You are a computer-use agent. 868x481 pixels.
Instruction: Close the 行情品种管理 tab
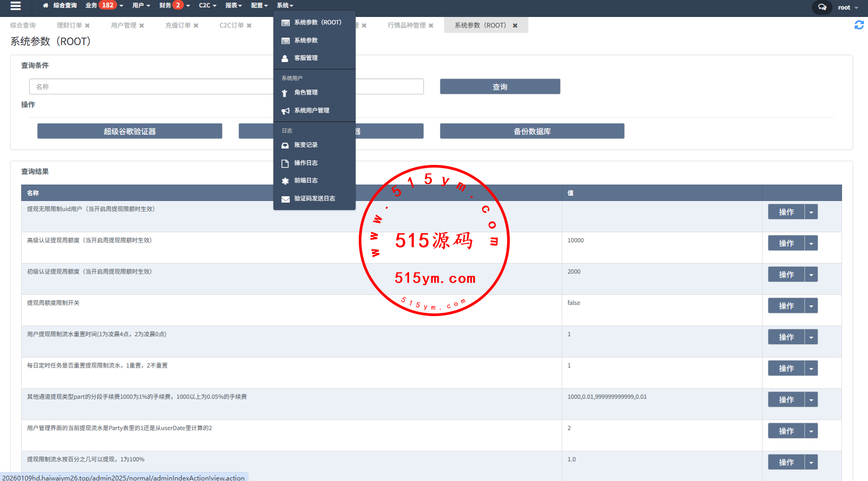point(431,25)
